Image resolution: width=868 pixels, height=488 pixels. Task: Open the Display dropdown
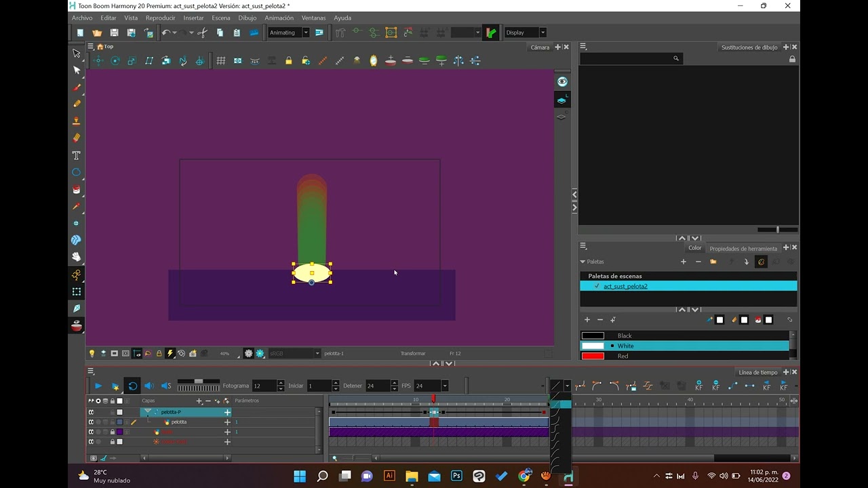(542, 33)
